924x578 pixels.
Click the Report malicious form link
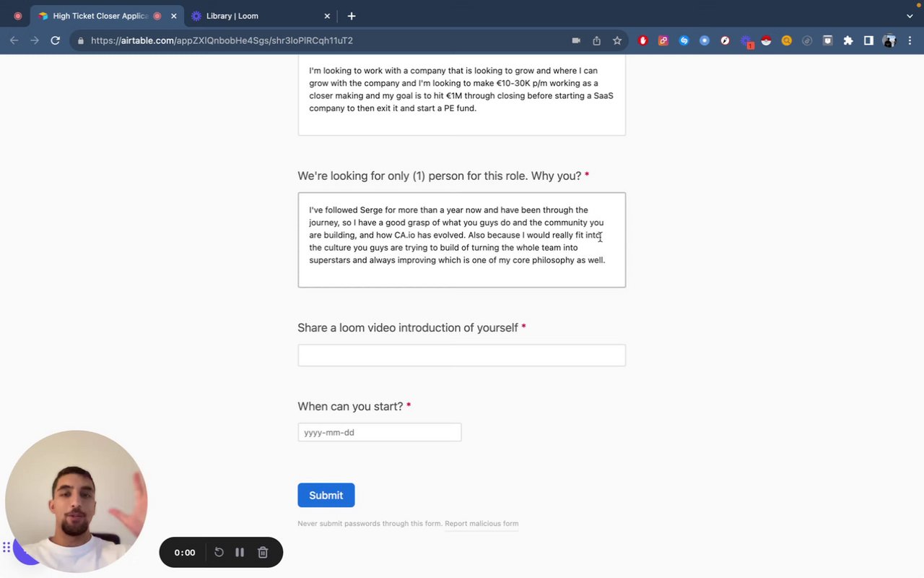[481, 524]
